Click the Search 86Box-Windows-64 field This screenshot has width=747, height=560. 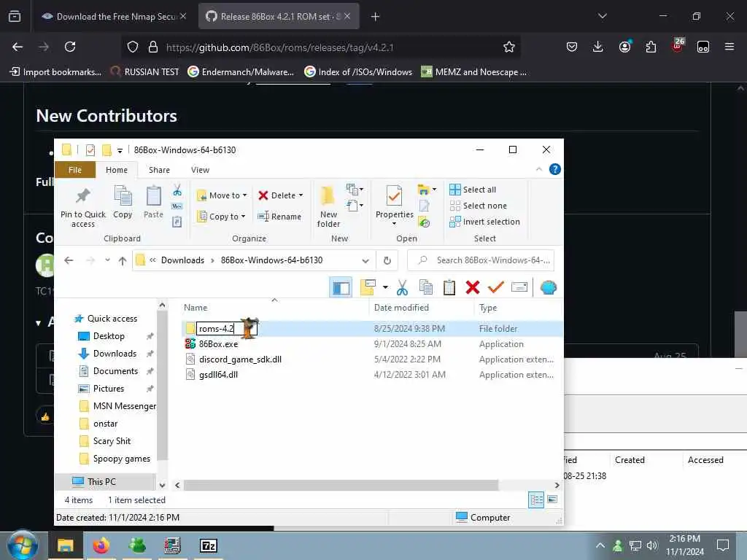coord(481,260)
